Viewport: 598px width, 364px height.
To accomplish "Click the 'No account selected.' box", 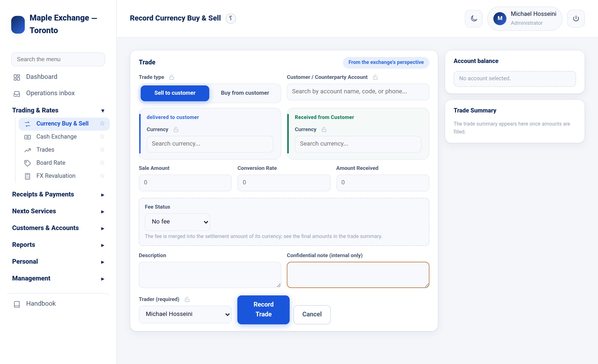I will point(515,79).
